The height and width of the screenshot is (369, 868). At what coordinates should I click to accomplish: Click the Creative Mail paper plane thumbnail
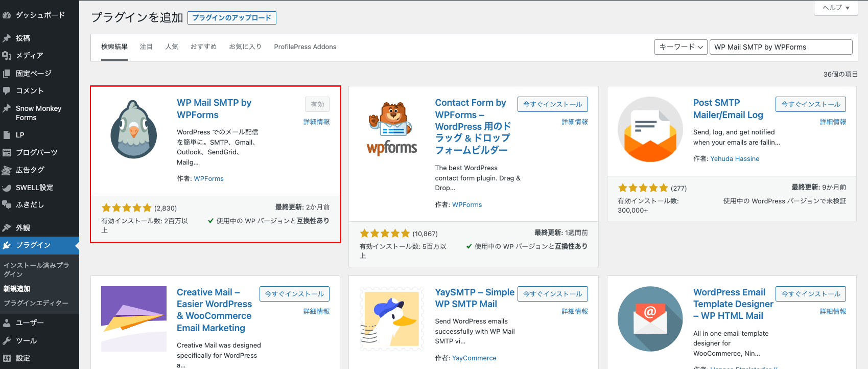(134, 319)
